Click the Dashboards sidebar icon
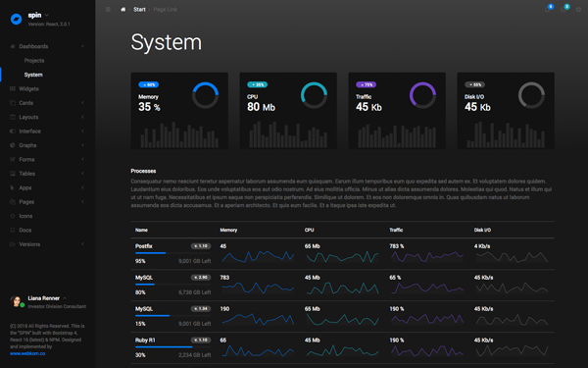 tap(13, 46)
